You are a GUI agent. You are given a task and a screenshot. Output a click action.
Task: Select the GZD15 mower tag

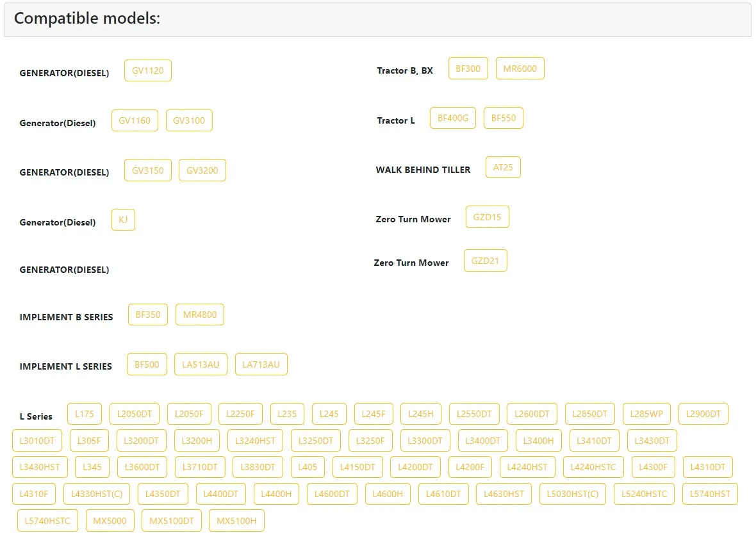487,217
